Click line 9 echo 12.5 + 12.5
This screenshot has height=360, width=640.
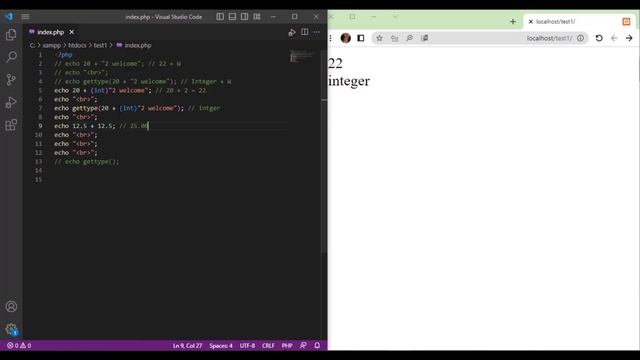tap(101, 126)
